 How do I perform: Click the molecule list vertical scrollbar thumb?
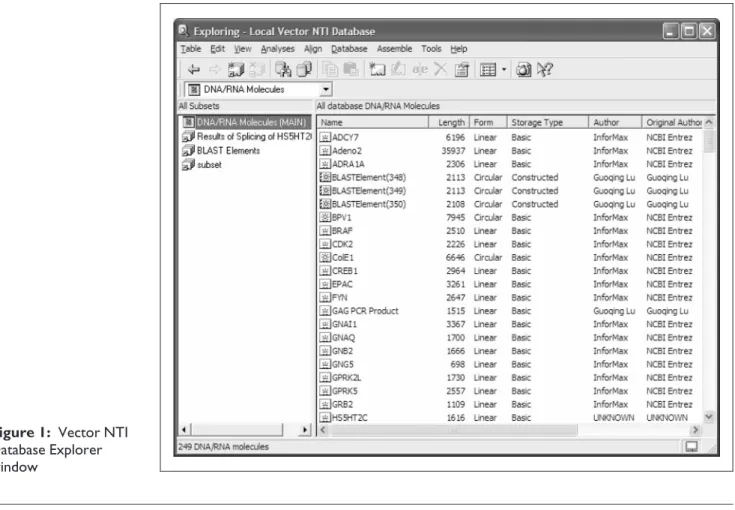click(709, 141)
